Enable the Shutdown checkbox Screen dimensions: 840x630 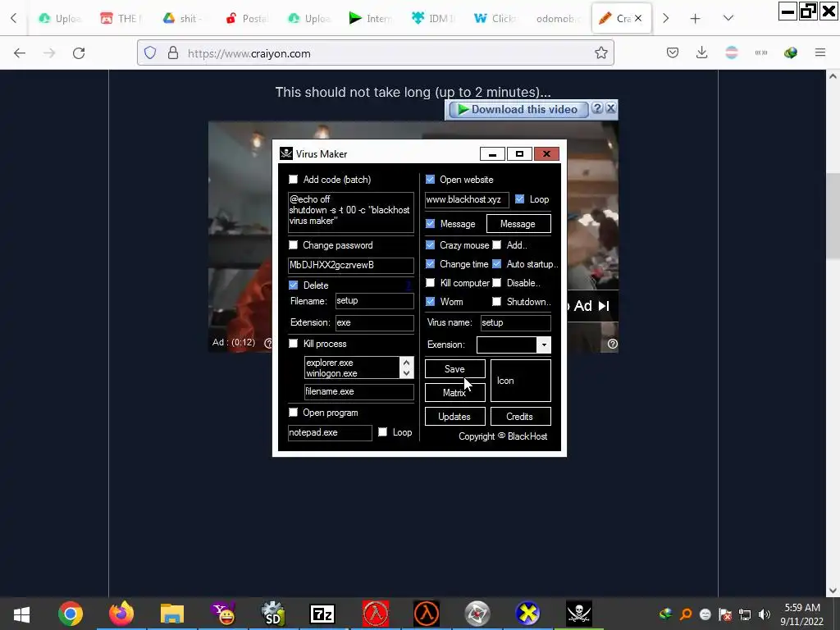[x=496, y=302]
